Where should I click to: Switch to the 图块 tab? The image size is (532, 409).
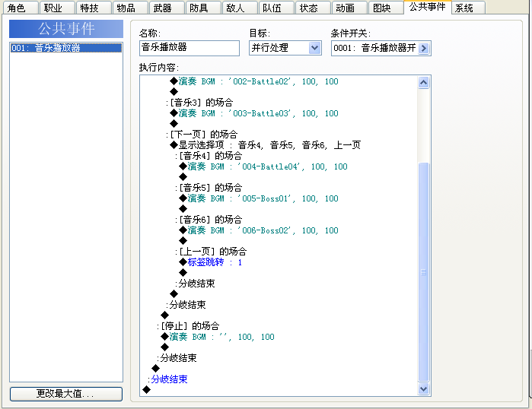pyautogui.click(x=386, y=8)
